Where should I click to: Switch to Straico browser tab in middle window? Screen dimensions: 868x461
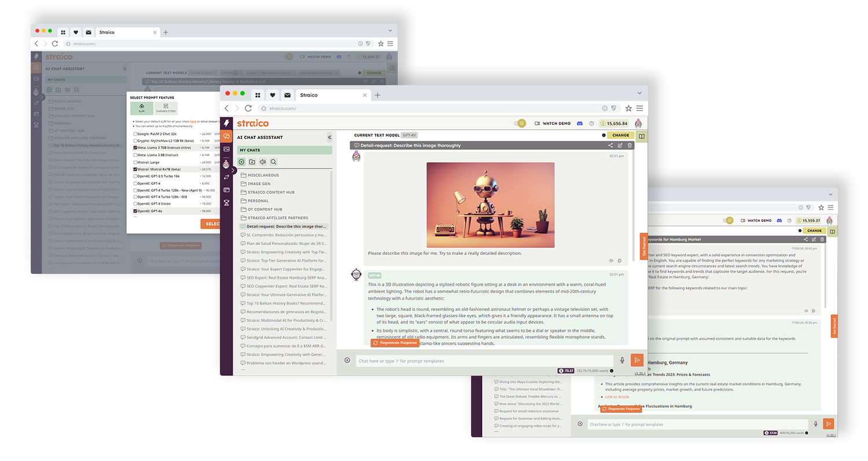pyautogui.click(x=332, y=95)
